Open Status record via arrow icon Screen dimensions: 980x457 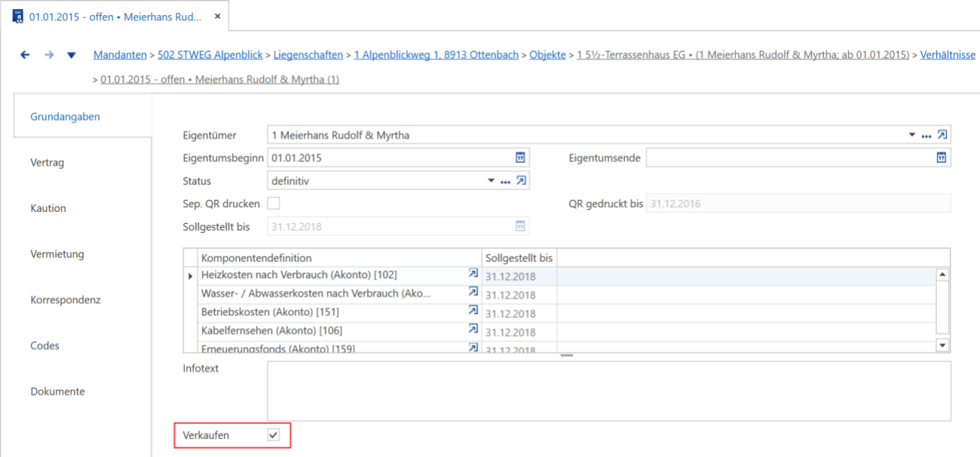[x=521, y=181]
